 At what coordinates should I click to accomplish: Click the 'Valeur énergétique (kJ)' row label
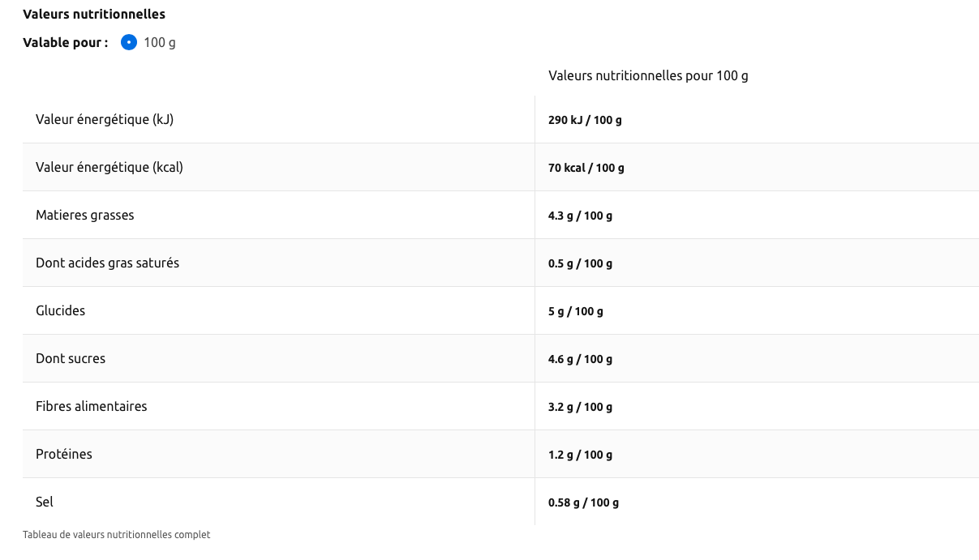click(105, 120)
